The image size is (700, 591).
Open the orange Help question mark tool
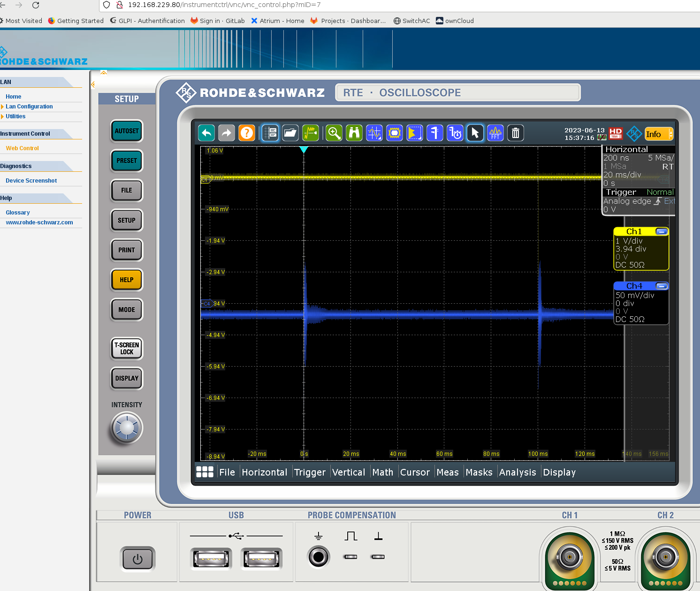[247, 133]
